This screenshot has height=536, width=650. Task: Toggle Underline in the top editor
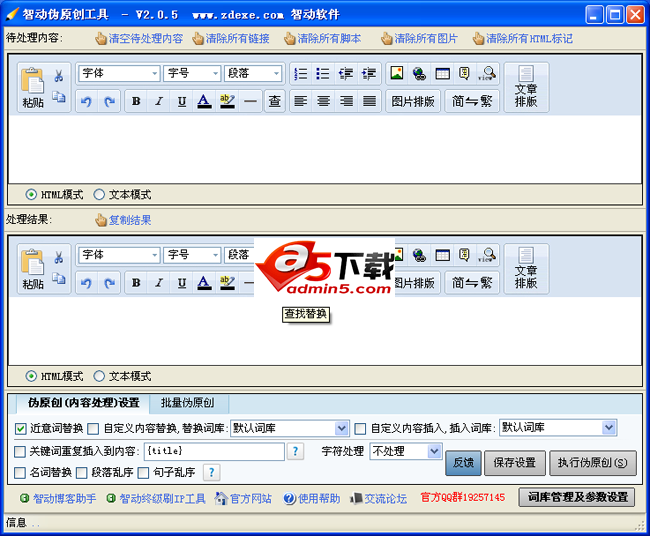[182, 101]
